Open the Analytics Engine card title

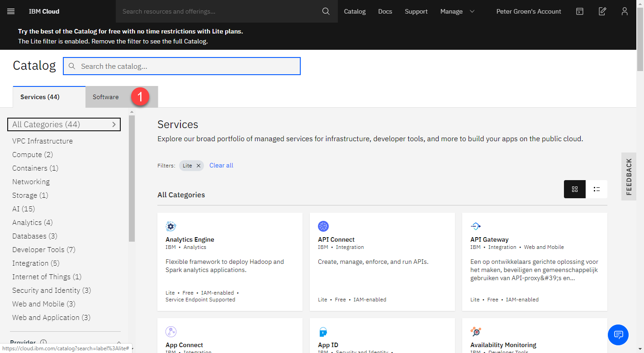[x=190, y=239]
